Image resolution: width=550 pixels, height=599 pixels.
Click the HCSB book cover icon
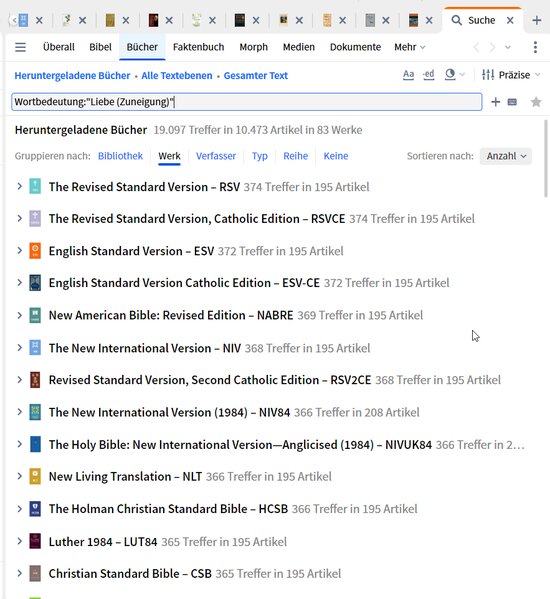[35, 508]
